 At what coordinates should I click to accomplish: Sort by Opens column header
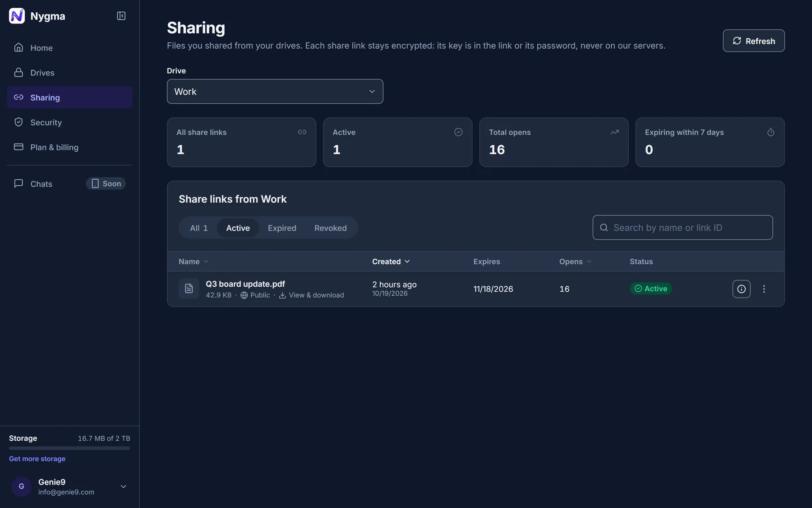(x=575, y=261)
